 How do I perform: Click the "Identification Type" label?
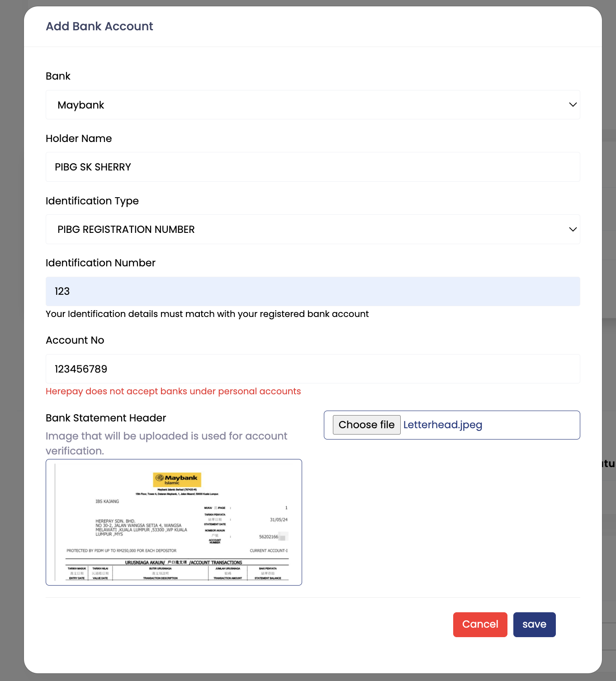(92, 201)
